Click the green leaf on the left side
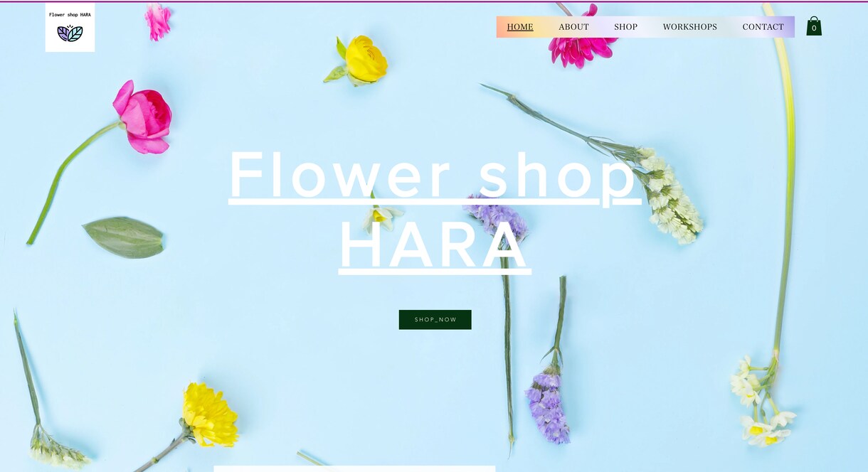The image size is (868, 472). tap(124, 237)
